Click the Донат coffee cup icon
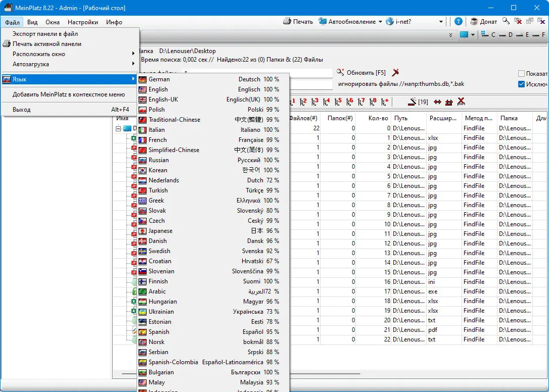 click(474, 22)
